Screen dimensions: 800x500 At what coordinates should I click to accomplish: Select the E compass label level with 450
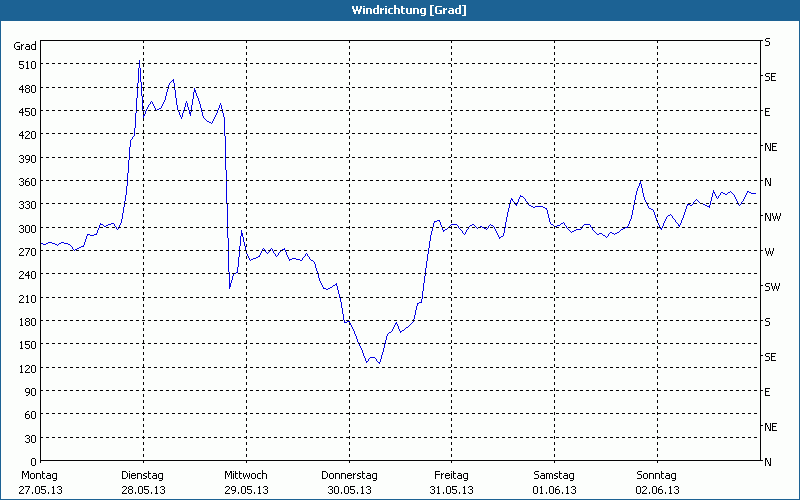pyautogui.click(x=767, y=112)
